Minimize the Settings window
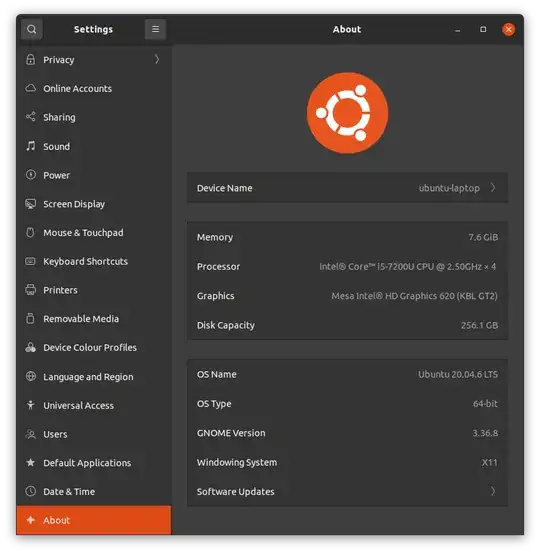 (457, 29)
